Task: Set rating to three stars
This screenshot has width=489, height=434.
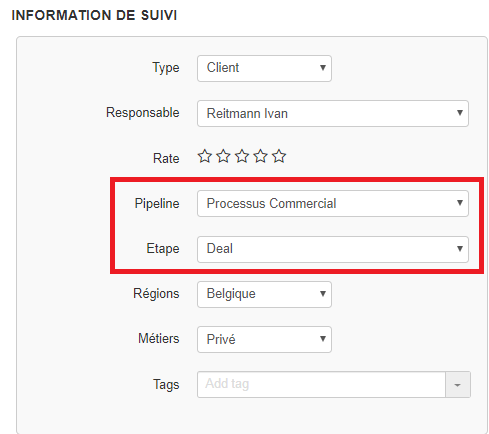Action: (242, 156)
